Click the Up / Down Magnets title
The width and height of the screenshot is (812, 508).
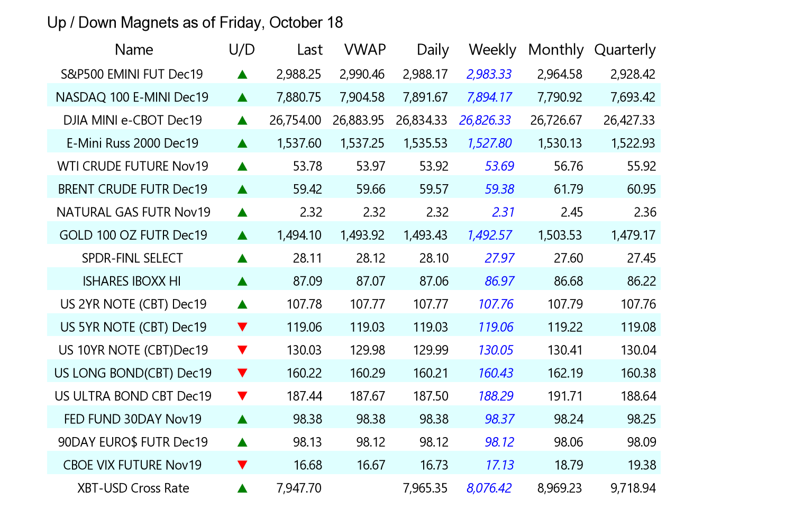coord(195,23)
